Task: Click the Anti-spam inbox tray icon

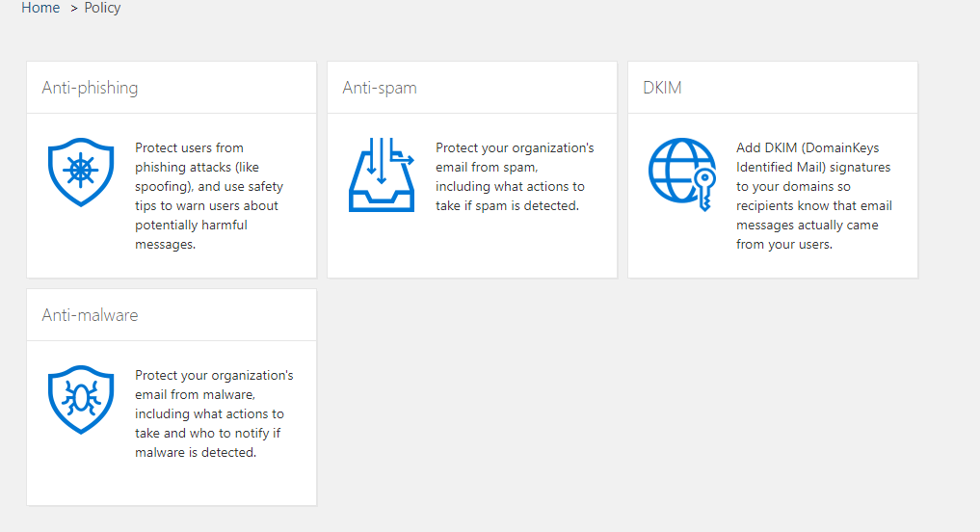Action: 382,174
